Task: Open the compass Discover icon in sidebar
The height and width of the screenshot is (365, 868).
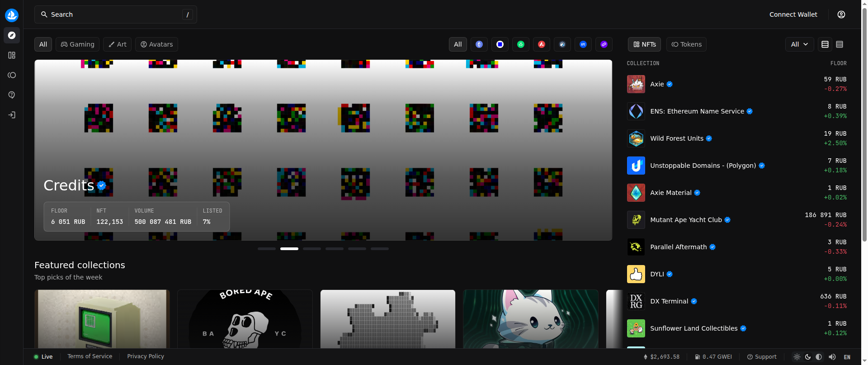Action: pyautogui.click(x=12, y=35)
